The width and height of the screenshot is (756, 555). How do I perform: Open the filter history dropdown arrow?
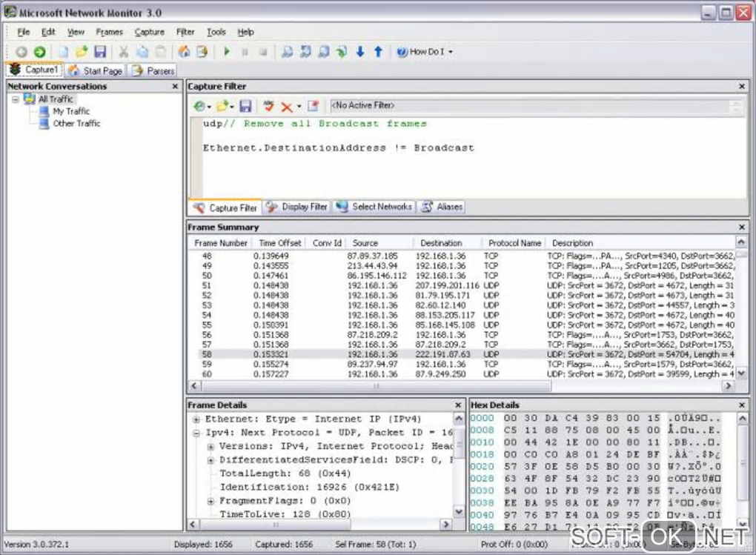click(x=209, y=107)
